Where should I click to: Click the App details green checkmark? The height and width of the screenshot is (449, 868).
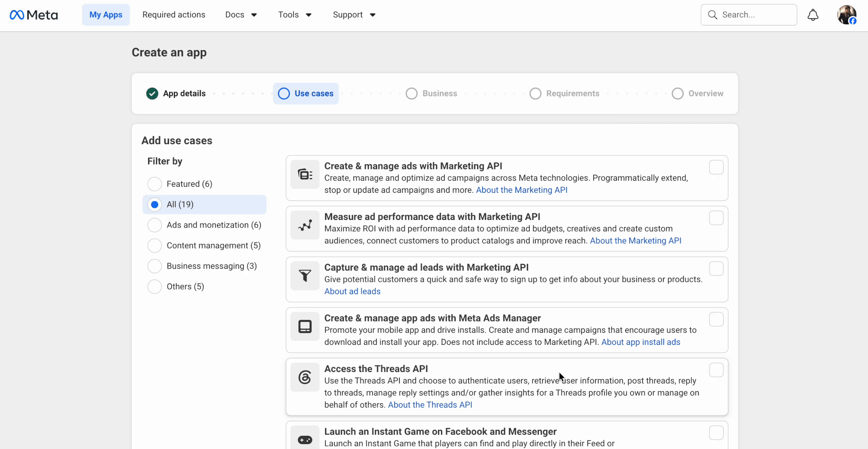pyautogui.click(x=152, y=94)
